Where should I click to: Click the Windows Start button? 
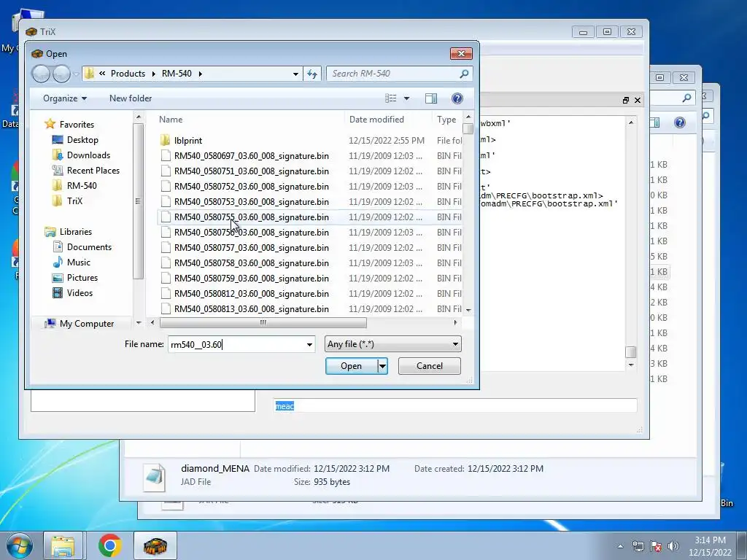[x=19, y=545]
